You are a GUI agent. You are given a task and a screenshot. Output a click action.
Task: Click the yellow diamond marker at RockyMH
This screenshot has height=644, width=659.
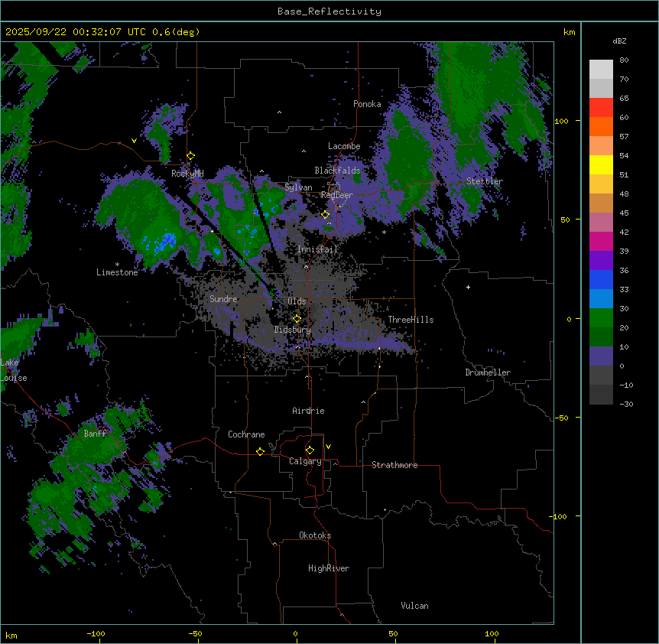(190, 156)
